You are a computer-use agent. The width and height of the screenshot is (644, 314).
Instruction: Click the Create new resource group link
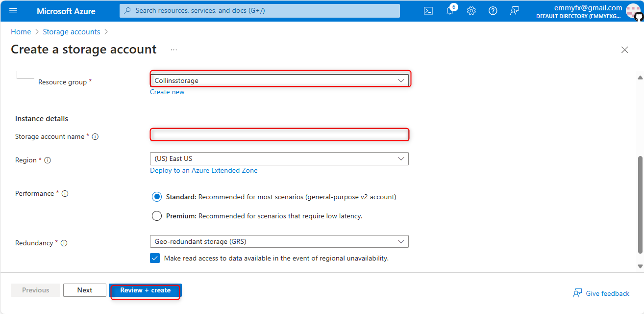tap(167, 92)
